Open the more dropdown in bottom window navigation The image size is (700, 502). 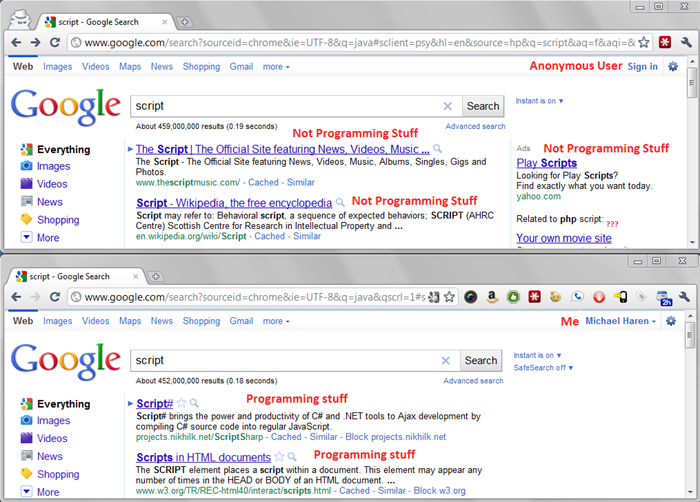[276, 321]
